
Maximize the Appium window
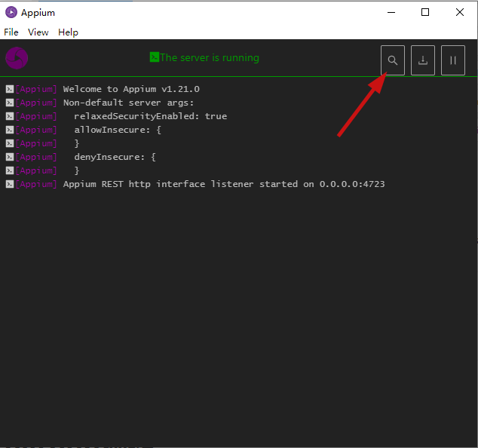425,13
